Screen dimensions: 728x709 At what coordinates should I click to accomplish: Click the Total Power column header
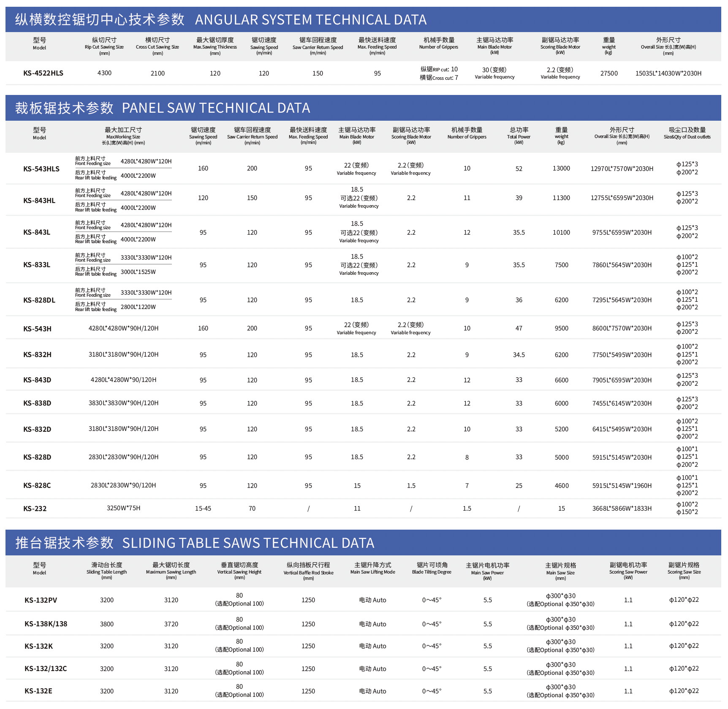pyautogui.click(x=519, y=135)
